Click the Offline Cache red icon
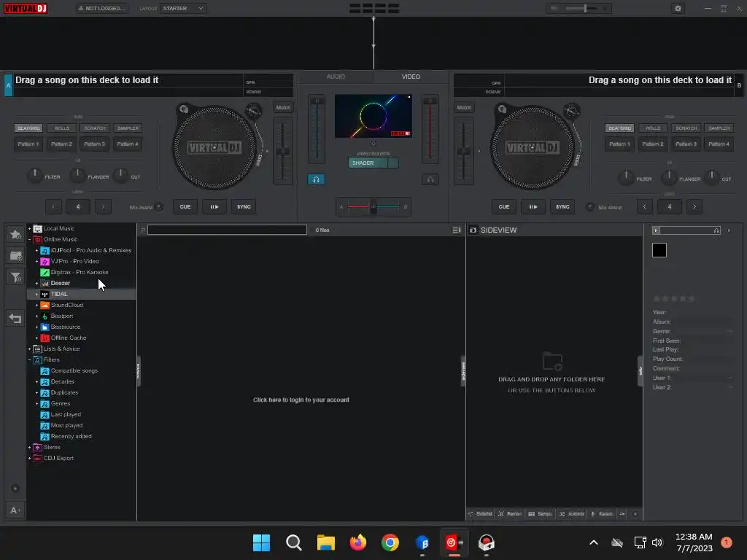The width and height of the screenshot is (747, 560). pyautogui.click(x=44, y=338)
